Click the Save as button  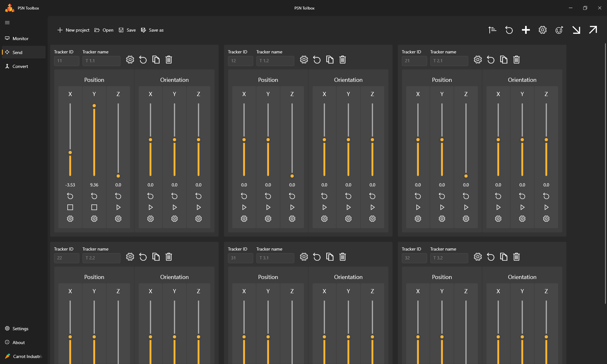point(152,30)
